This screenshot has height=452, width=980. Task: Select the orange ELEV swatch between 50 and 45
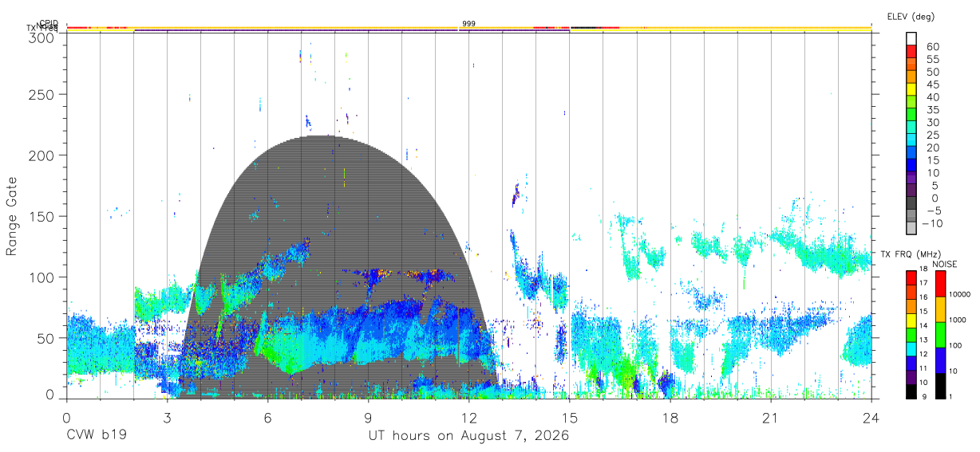911,76
